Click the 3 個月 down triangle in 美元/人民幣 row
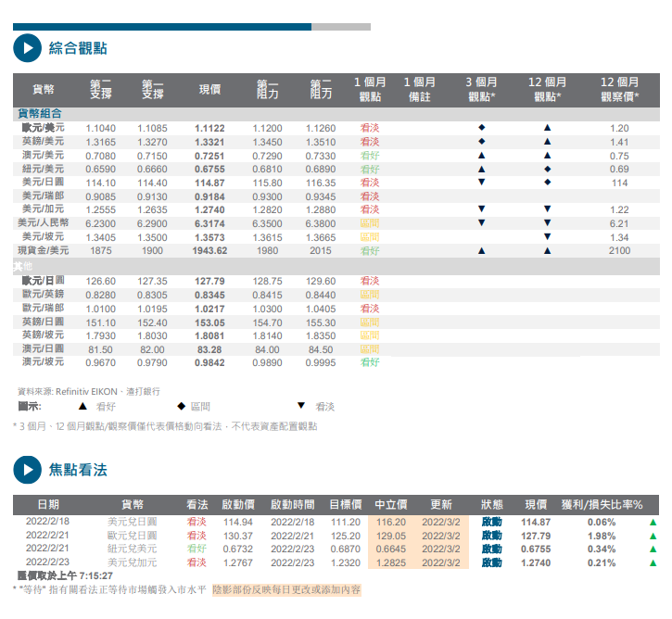Viewport: 672px width, 619px height. (x=481, y=223)
